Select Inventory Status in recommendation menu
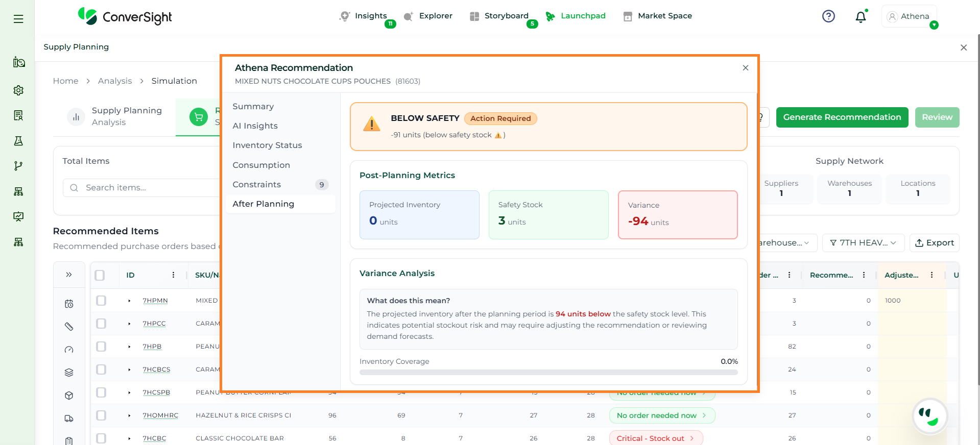Image resolution: width=980 pixels, height=445 pixels. [267, 145]
